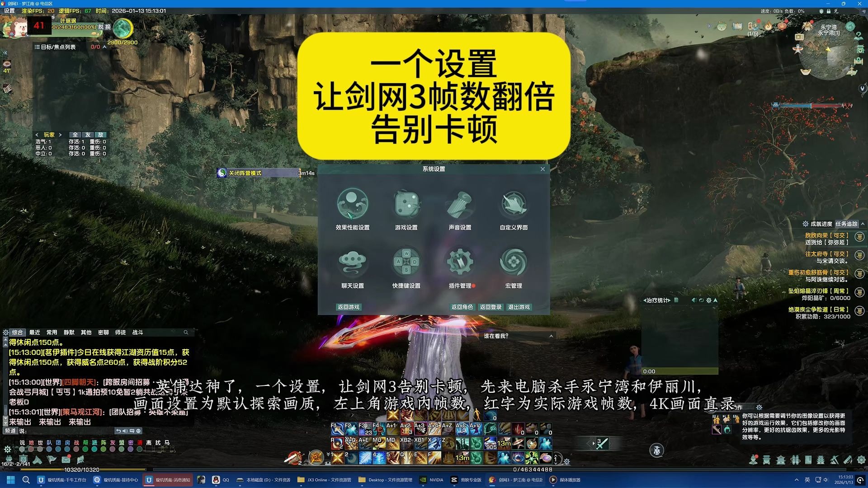868x488 pixels.
Task: Click the 关闭阵营模式 buff bar
Action: pos(258,173)
